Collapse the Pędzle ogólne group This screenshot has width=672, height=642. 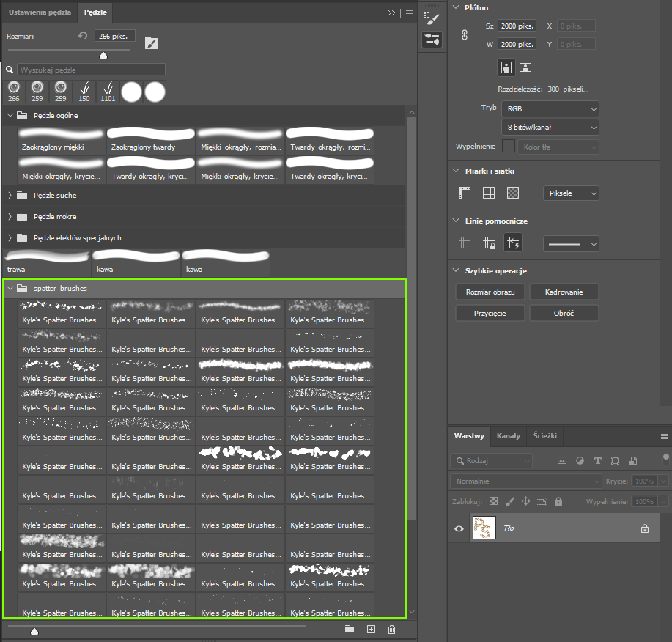10,115
